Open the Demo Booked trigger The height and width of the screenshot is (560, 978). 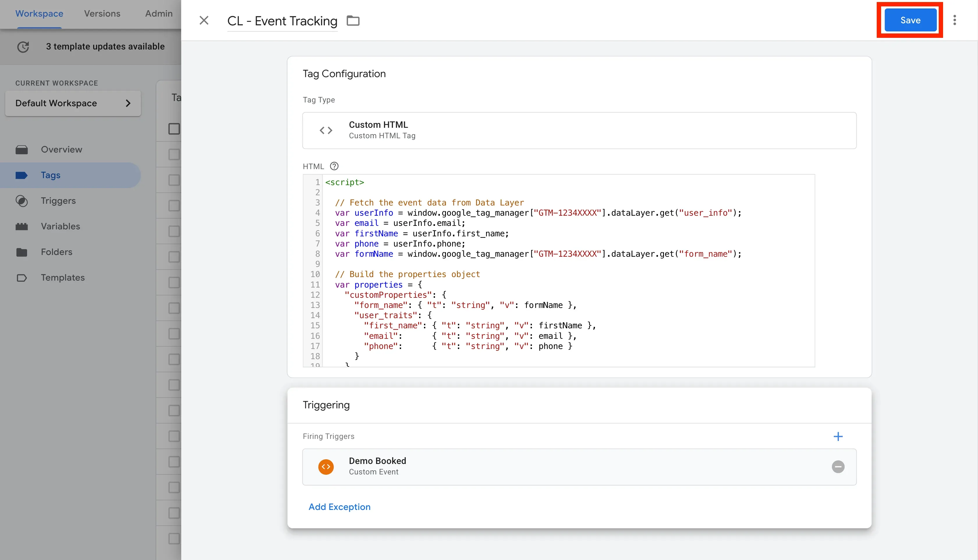pyautogui.click(x=579, y=467)
